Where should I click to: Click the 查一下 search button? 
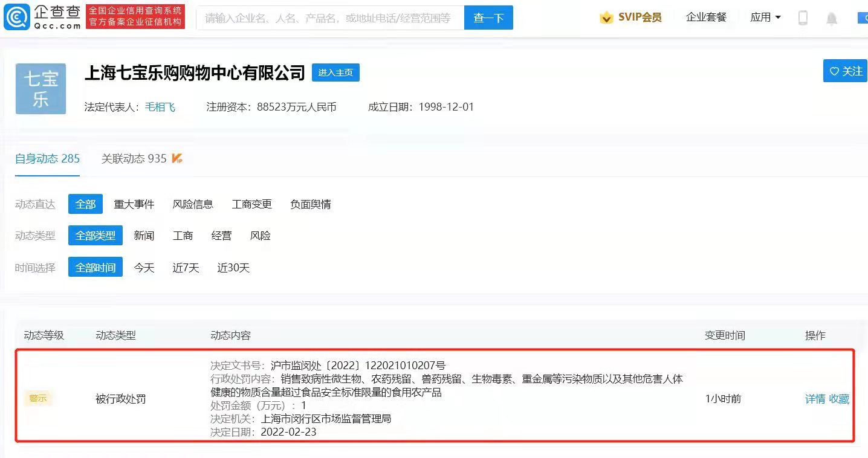click(x=488, y=18)
